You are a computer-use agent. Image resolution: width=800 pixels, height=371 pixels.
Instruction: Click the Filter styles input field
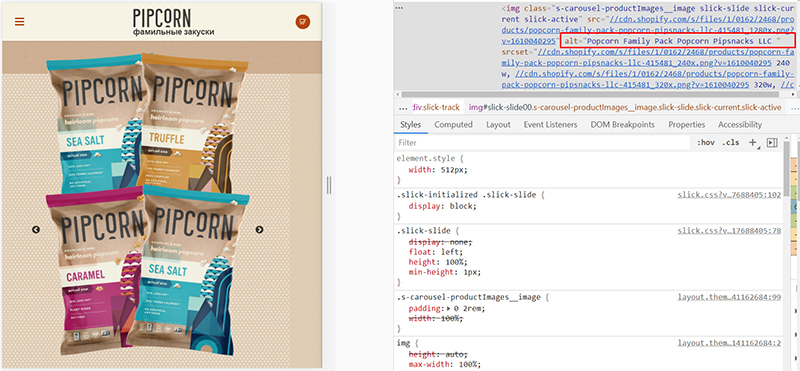point(543,143)
